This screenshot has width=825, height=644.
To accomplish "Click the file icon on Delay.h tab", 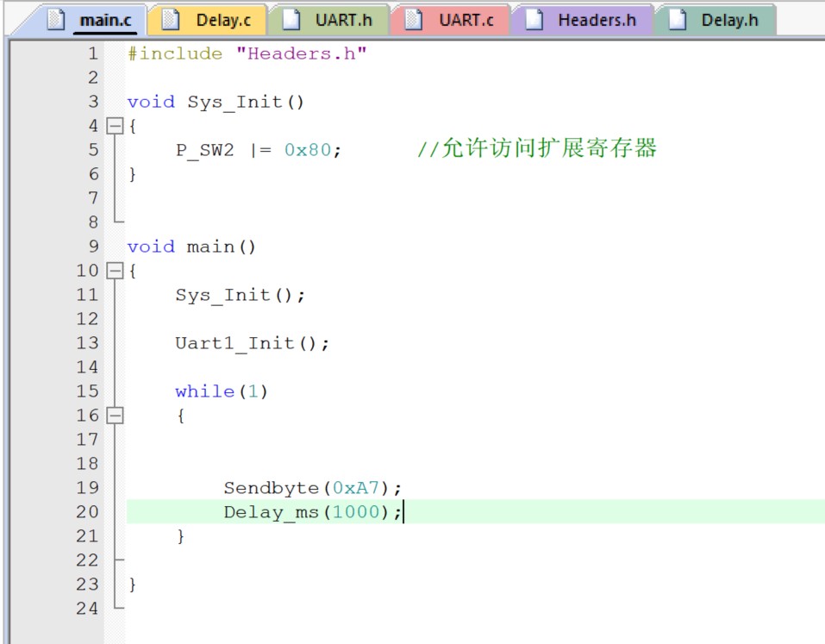I will click(678, 19).
